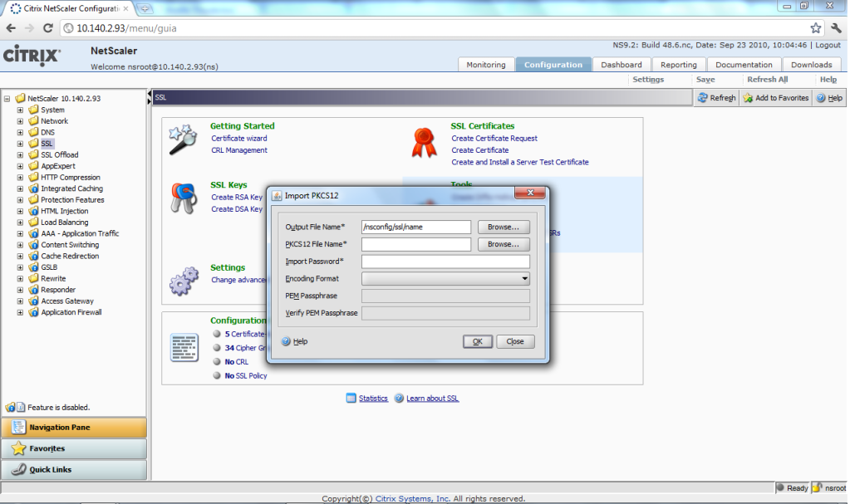Click Refresh All in the top menu
Screen dimensions: 850x504
767,79
